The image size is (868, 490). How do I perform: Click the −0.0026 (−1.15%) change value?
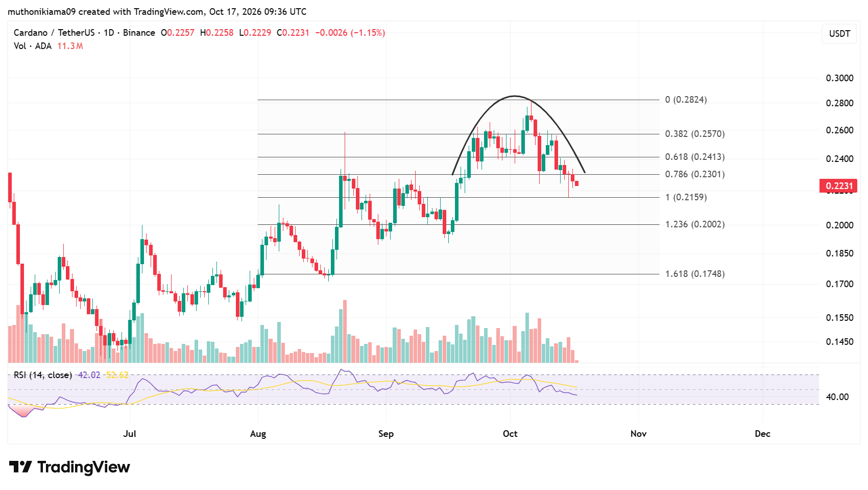[x=350, y=33]
